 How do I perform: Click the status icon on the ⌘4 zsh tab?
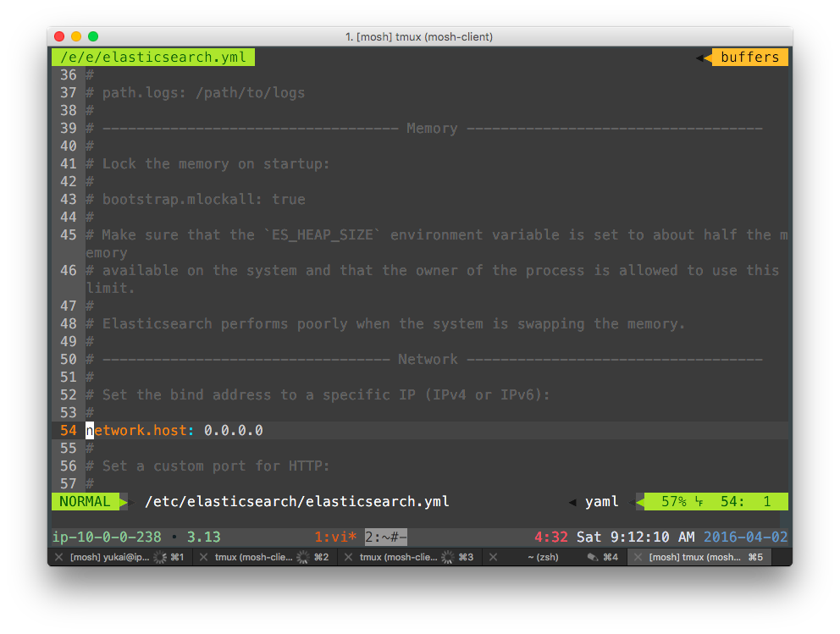592,558
